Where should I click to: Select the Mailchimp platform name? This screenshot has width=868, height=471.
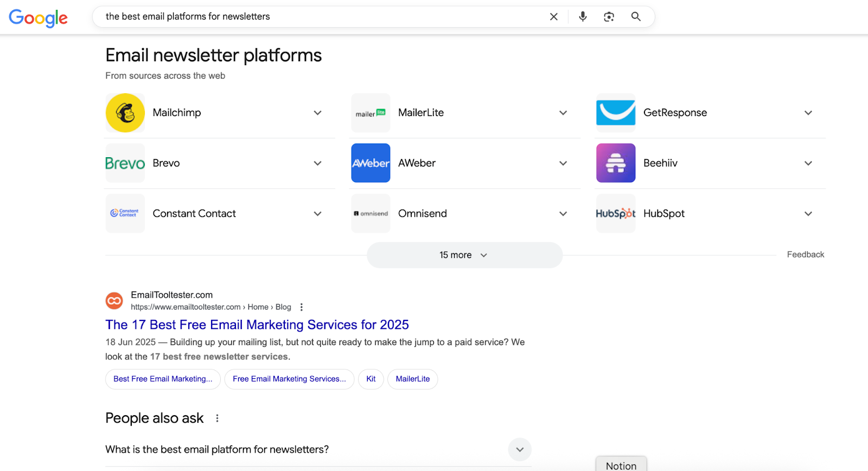point(177,113)
